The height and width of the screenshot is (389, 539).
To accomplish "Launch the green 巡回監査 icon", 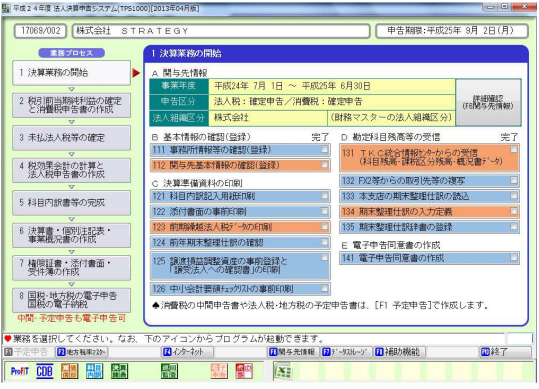I will pyautogui.click(x=169, y=371).
